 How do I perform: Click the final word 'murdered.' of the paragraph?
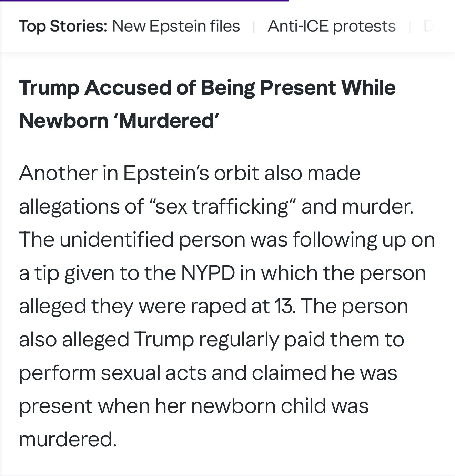pos(68,439)
